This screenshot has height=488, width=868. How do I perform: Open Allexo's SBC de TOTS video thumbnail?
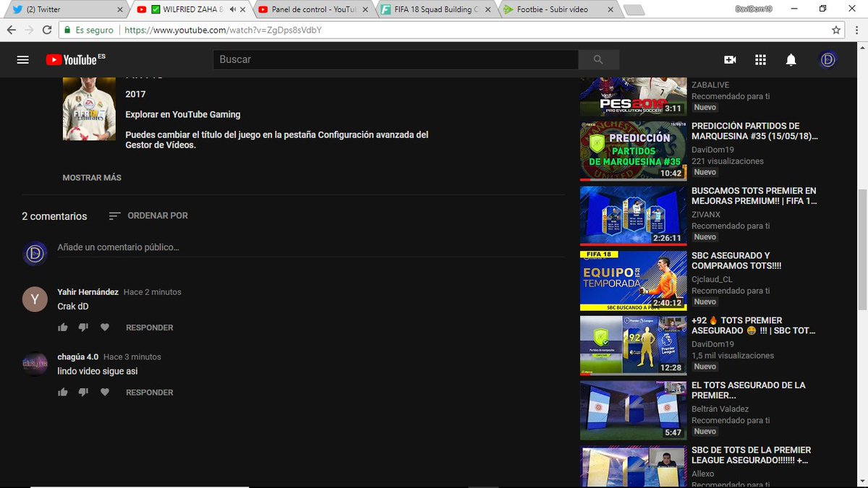[634, 466]
